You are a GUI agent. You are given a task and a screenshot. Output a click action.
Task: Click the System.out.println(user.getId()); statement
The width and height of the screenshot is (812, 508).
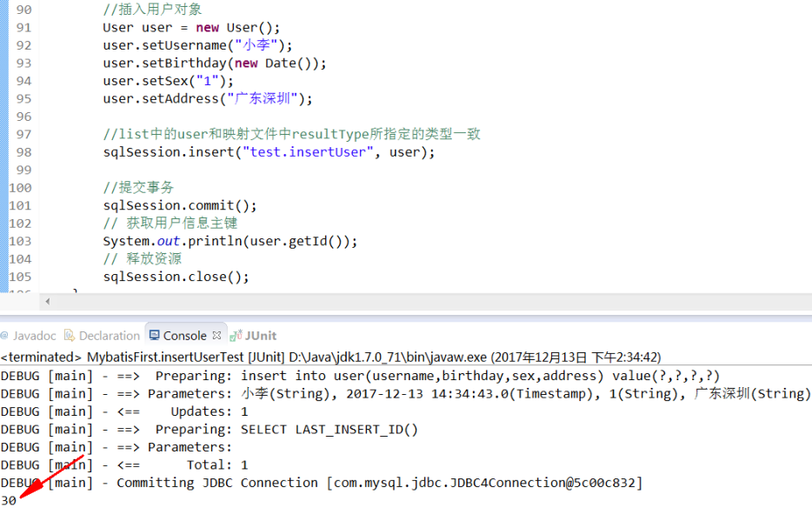coord(230,242)
